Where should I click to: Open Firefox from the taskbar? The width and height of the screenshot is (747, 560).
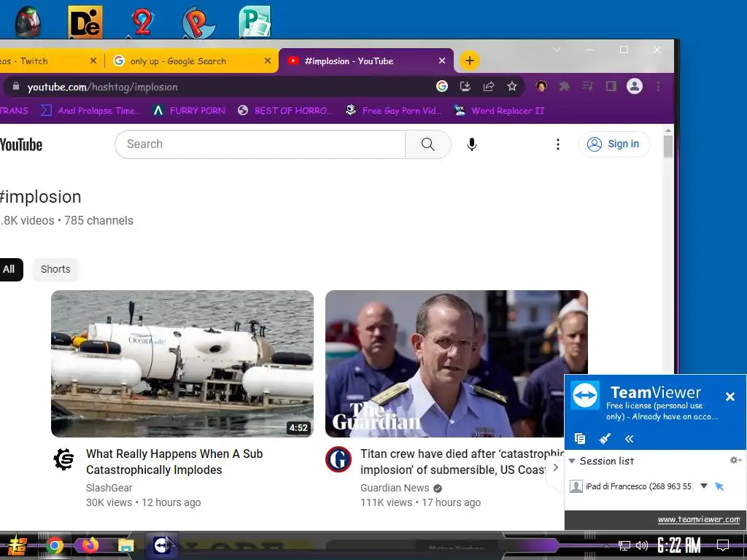(90, 545)
